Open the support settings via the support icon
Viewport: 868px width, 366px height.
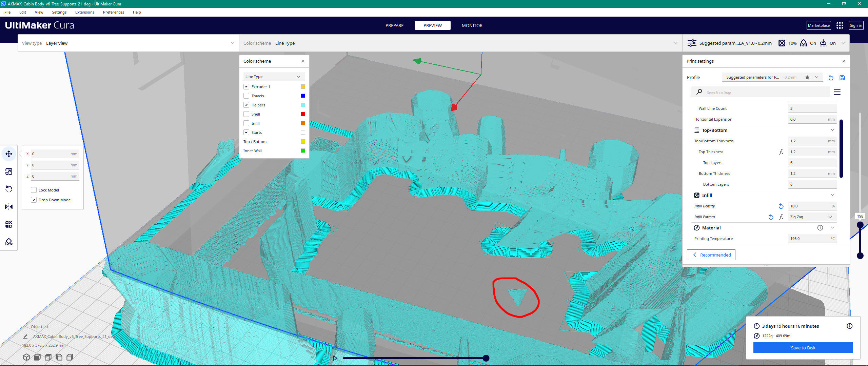coord(803,43)
